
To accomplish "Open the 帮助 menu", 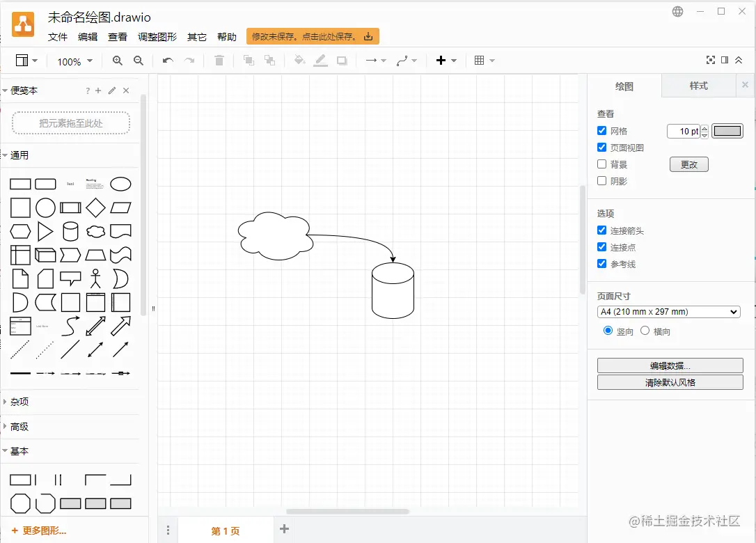I will tap(227, 37).
